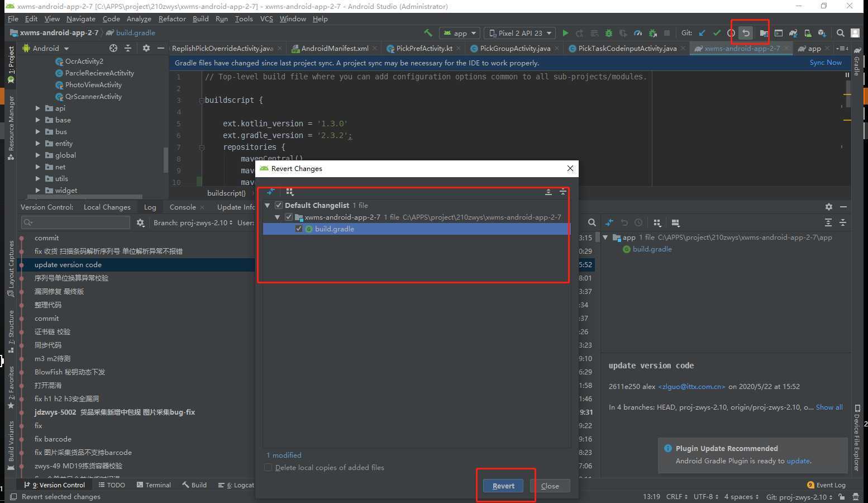This screenshot has height=503, width=868.
Task: Click the Sync Now link
Action: pos(825,63)
